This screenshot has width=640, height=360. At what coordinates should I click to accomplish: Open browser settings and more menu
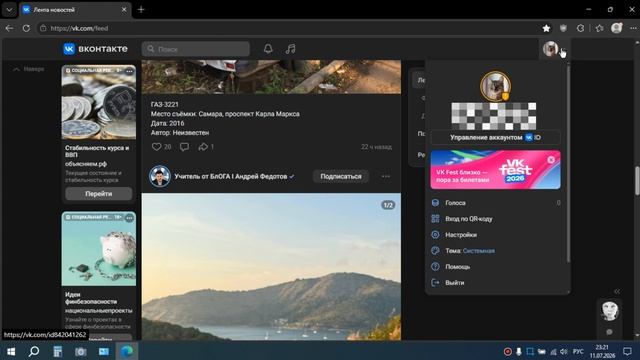pos(633,28)
